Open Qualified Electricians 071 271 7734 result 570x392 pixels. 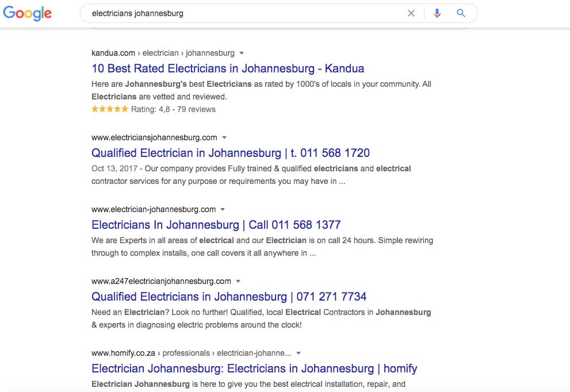(229, 297)
